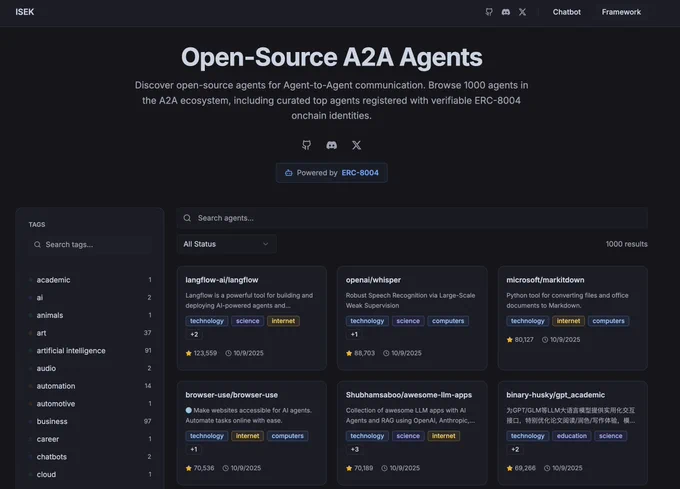The height and width of the screenshot is (489, 680).
Task: Click +1 more tags on whisper card
Action: coord(354,335)
